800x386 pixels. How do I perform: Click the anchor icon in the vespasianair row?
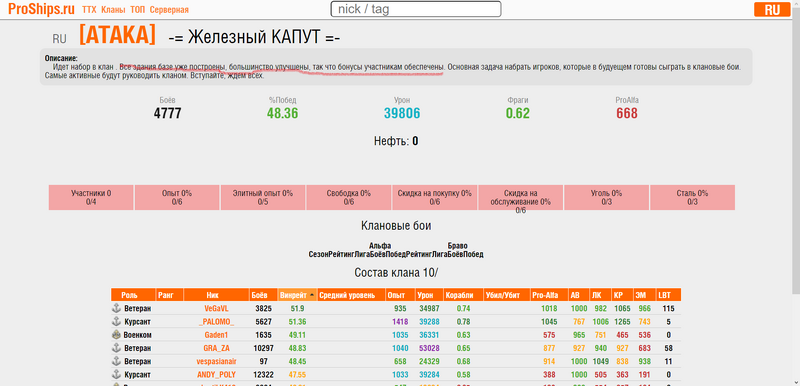(116, 362)
